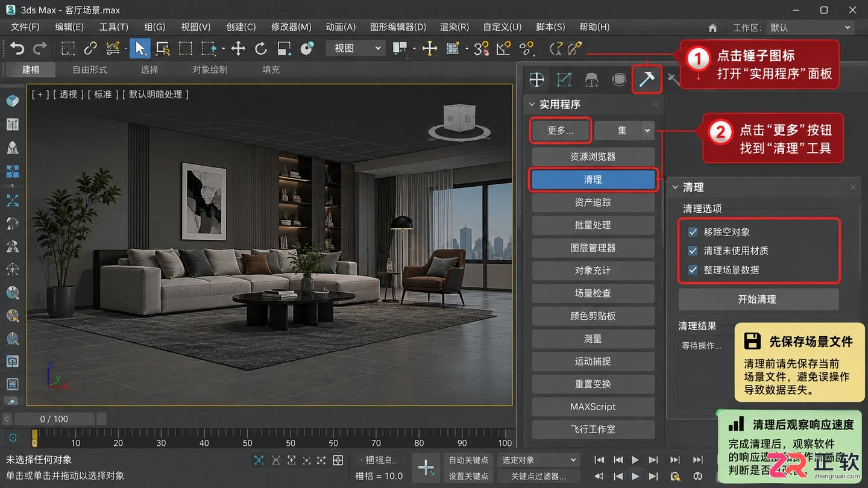Open the dropdown arrow next to 集
868x488 pixels.
tap(647, 130)
